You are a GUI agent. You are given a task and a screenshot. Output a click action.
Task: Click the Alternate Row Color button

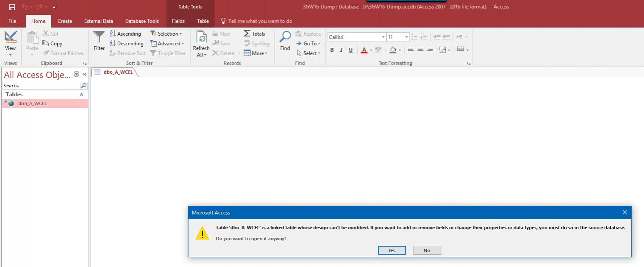(x=463, y=50)
